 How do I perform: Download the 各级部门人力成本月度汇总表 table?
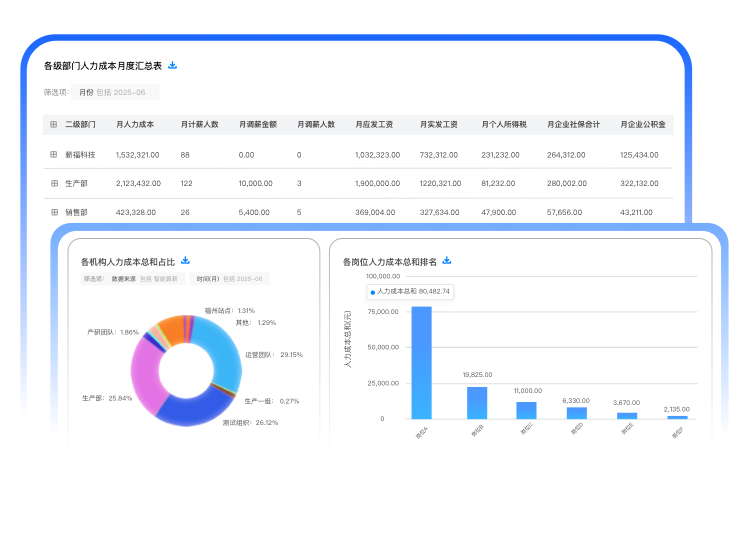173,66
